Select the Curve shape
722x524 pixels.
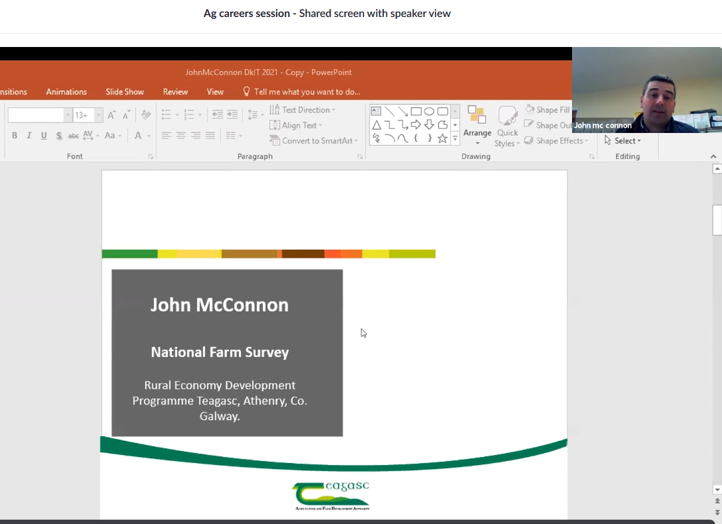(403, 138)
